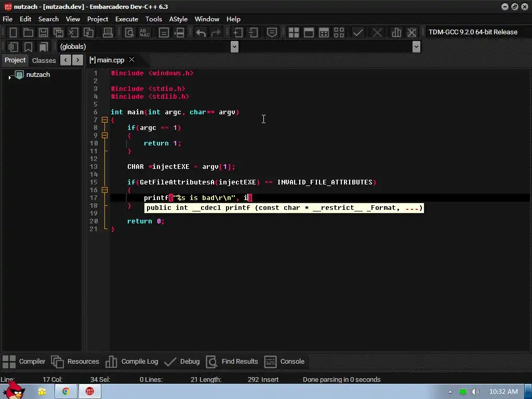Click INVALID_FILE_ATTRIBUTES in line 15
532x399 pixels.
325,182
